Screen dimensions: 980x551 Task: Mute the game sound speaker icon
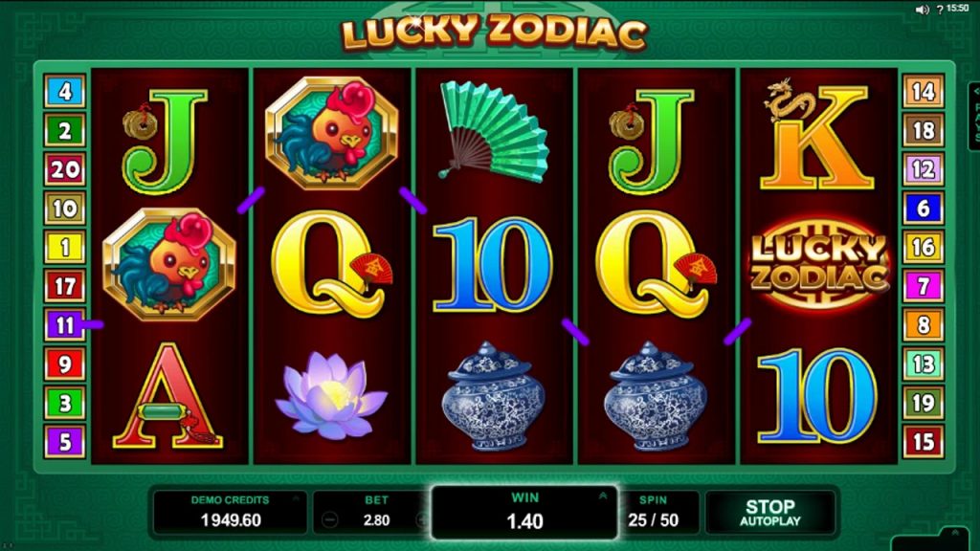(x=922, y=10)
